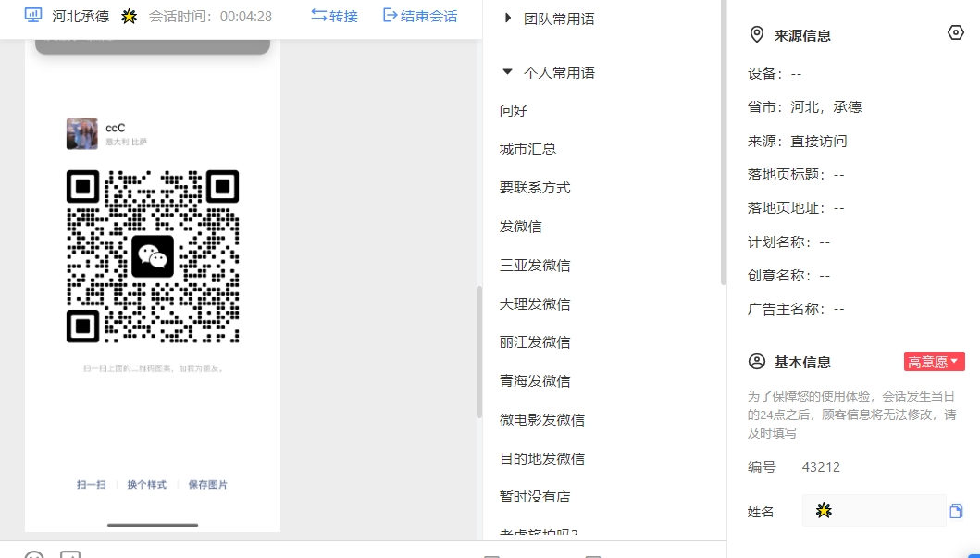Image resolution: width=980 pixels, height=558 pixels.
Task: Click the chat area vertical scrollbar
Action: point(479,352)
